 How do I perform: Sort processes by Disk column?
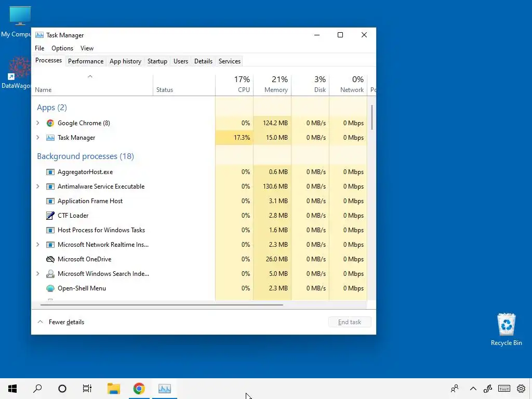click(x=311, y=85)
